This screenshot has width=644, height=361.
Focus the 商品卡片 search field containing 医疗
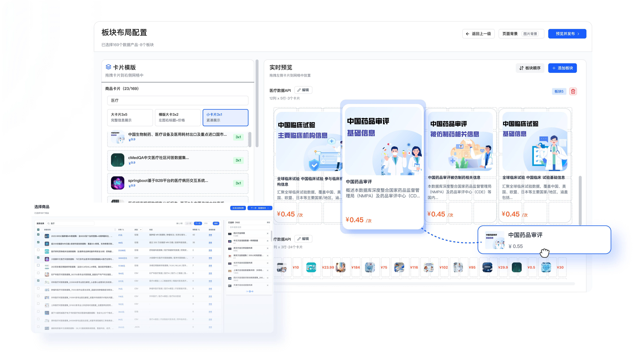(178, 100)
